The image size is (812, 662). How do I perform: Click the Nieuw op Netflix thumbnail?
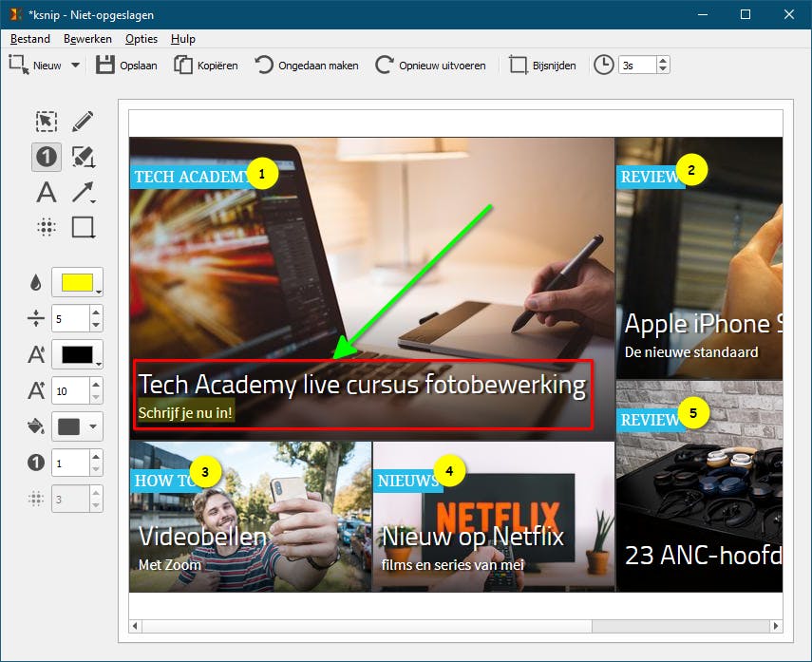pos(494,517)
